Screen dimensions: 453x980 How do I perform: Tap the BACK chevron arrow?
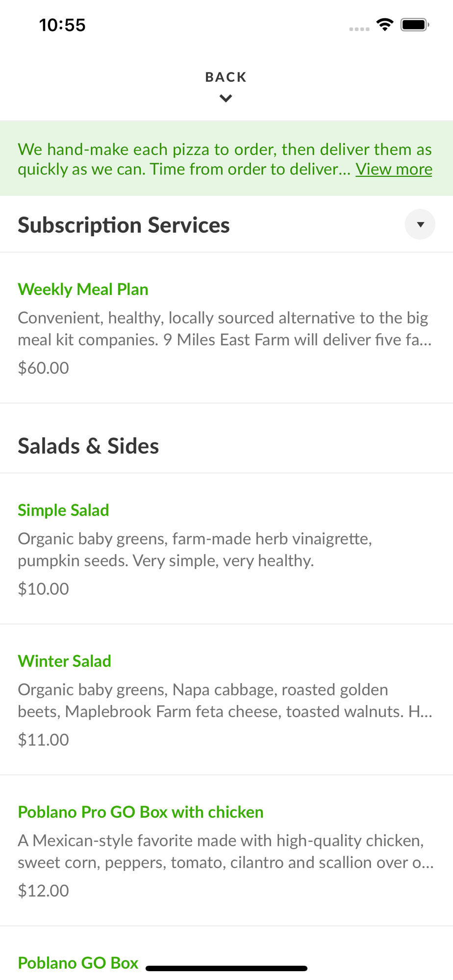coord(226,98)
